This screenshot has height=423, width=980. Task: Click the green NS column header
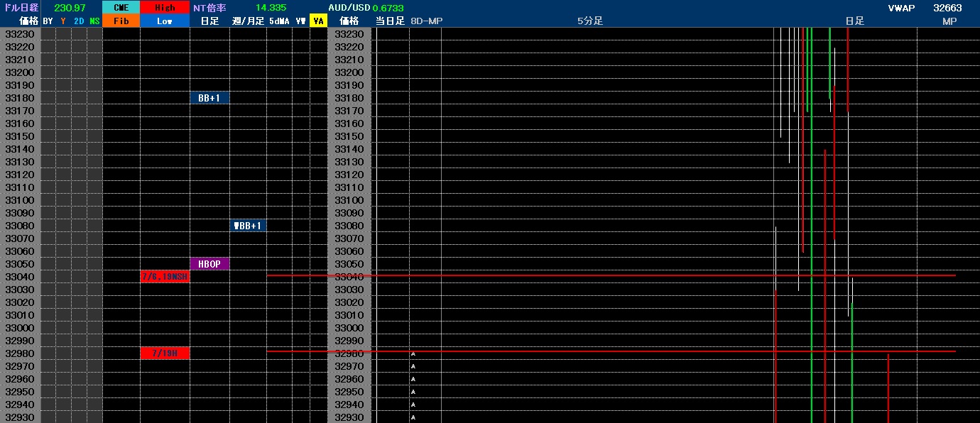pos(95,21)
